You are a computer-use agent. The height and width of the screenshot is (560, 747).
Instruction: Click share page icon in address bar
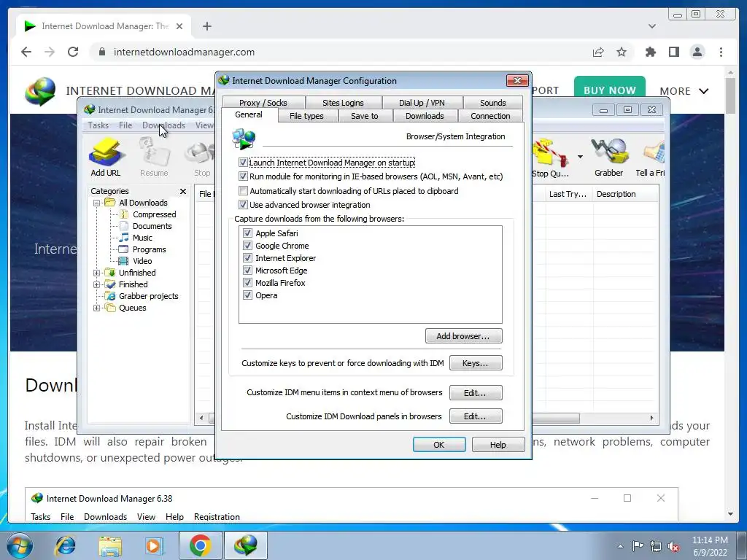[598, 52]
